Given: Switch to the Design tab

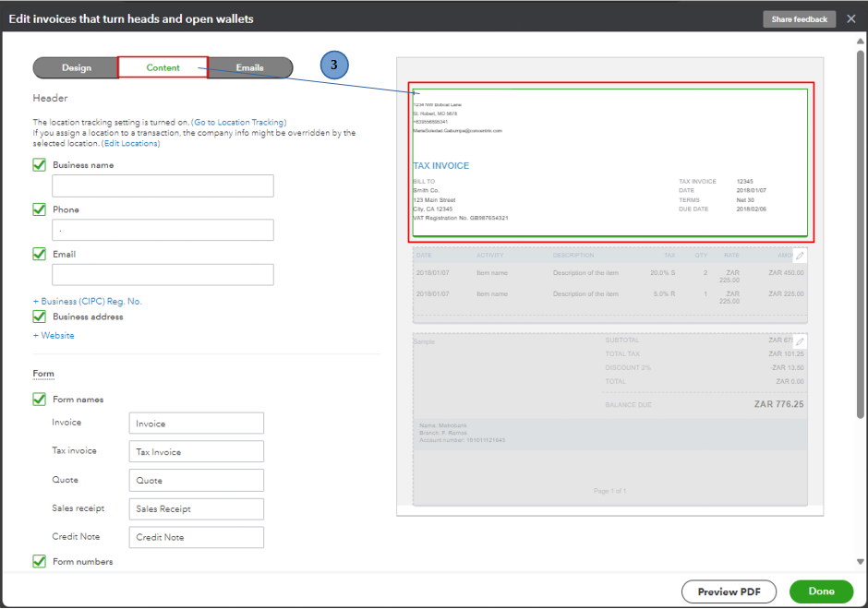Looking at the screenshot, I should tap(76, 67).
